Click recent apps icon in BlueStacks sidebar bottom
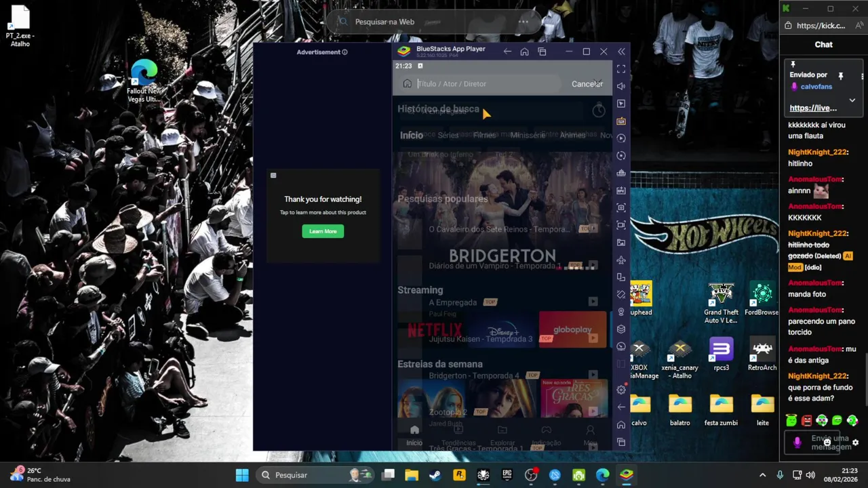 point(621,442)
